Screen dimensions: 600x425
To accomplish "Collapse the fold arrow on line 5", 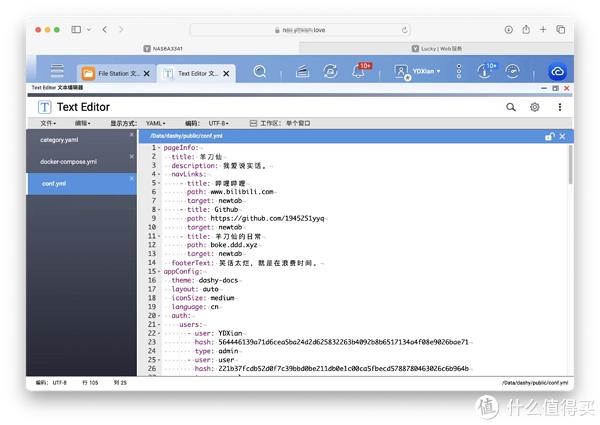I will click(159, 183).
